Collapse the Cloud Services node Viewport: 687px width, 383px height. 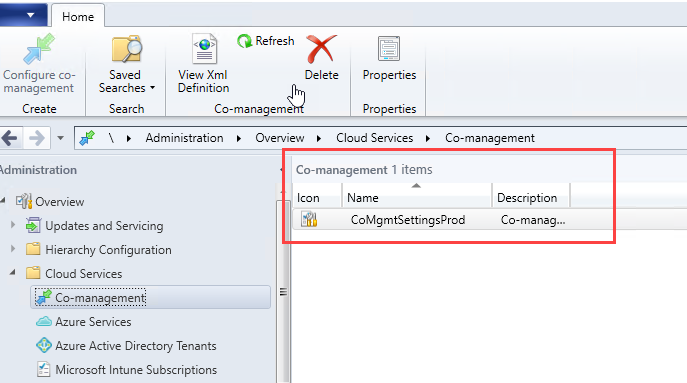[13, 273]
